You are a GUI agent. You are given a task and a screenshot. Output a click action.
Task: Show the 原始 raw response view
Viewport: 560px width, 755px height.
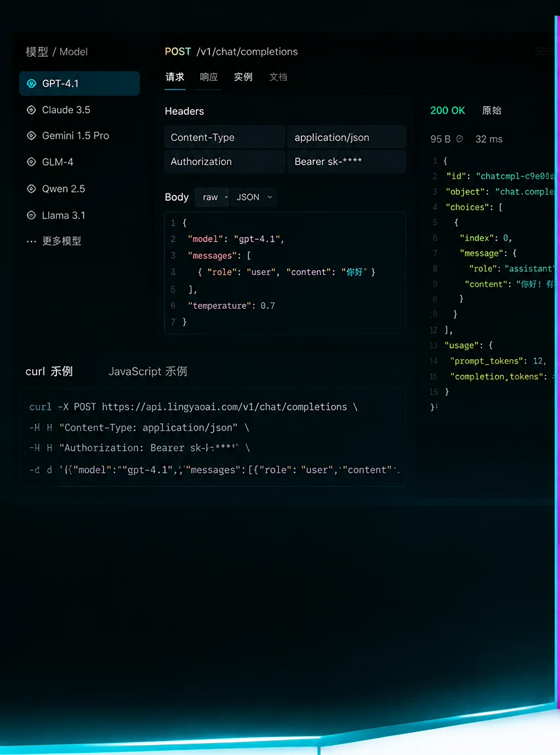[x=492, y=110]
